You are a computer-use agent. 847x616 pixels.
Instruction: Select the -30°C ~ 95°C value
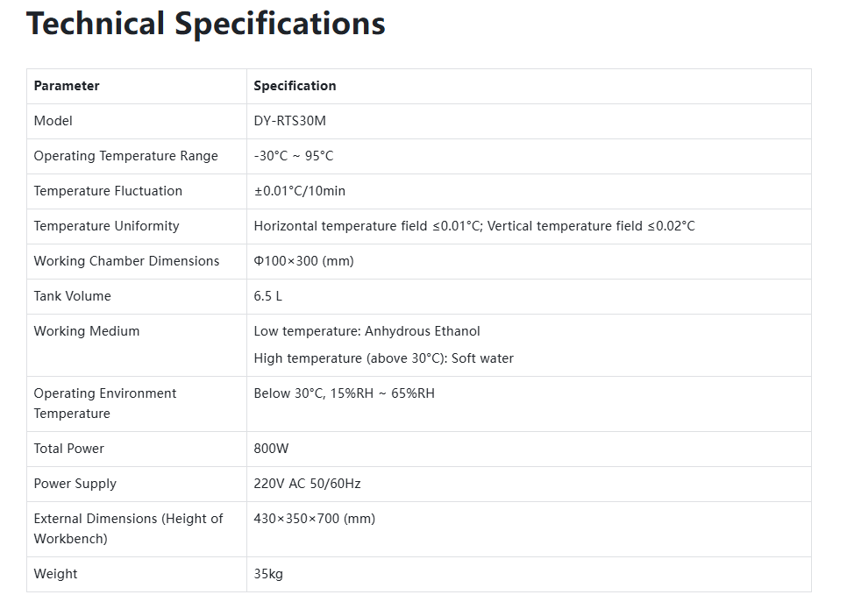click(294, 156)
